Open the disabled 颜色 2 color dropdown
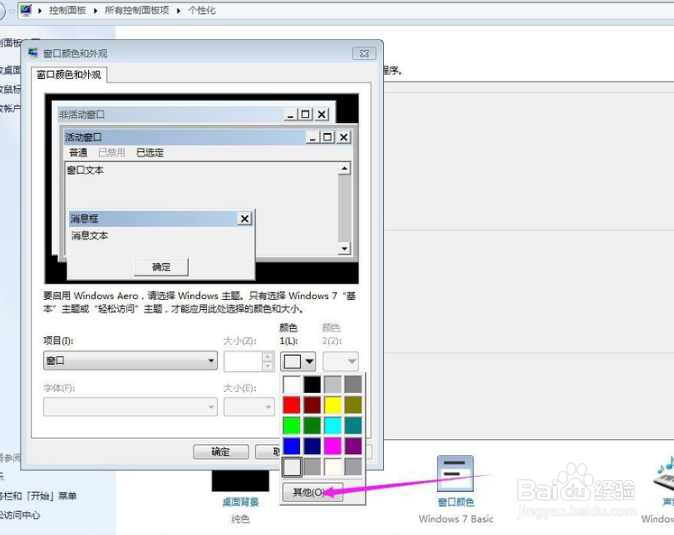 (x=340, y=361)
